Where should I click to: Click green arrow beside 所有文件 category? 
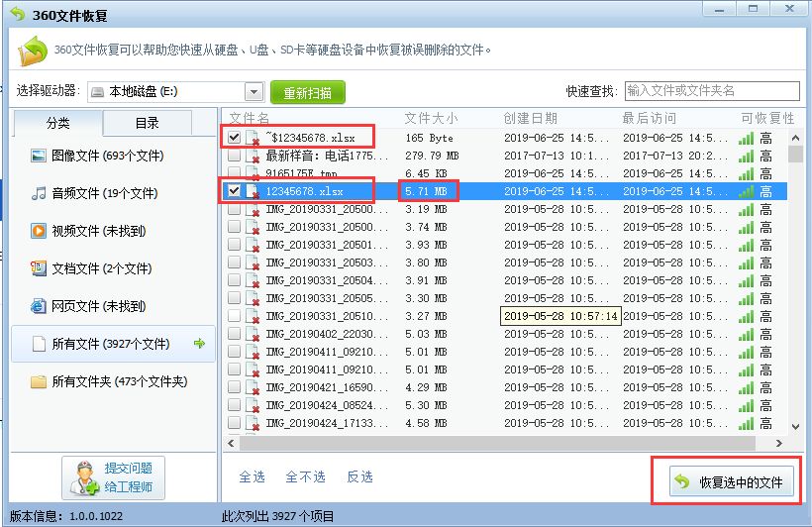[199, 344]
